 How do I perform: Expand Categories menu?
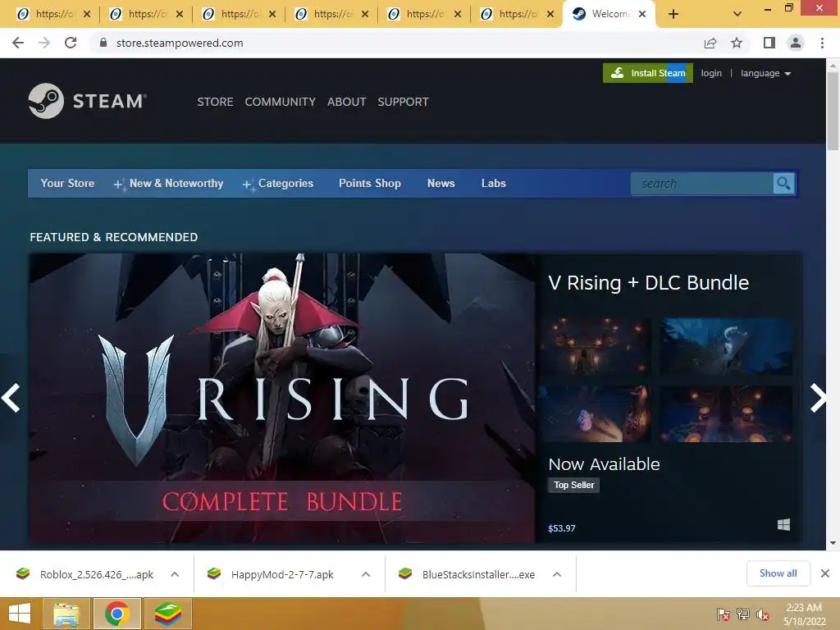(x=277, y=183)
